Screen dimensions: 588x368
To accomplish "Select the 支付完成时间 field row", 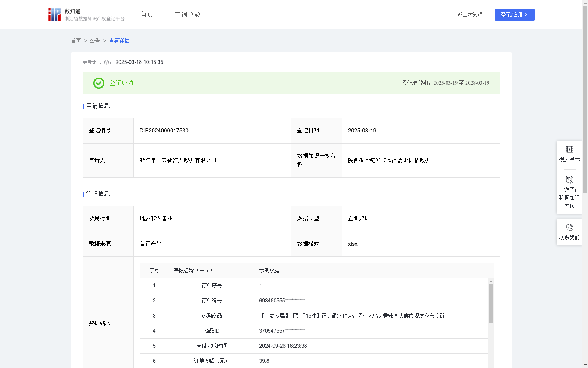I will pyautogui.click(x=314, y=346).
